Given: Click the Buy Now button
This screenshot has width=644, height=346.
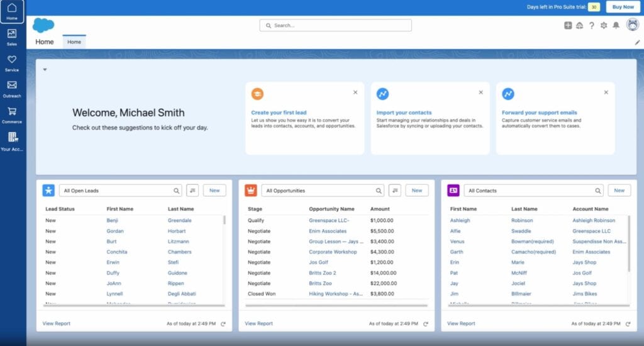Looking at the screenshot, I should (x=623, y=7).
